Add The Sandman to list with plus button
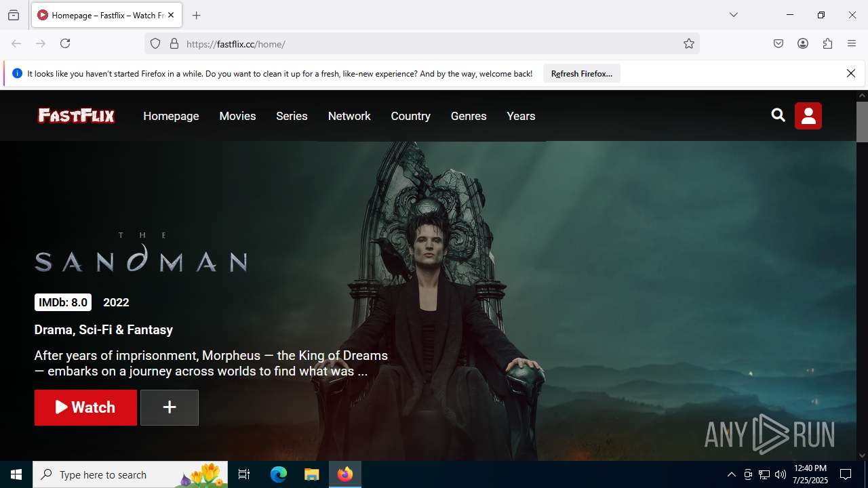868x488 pixels. [170, 407]
